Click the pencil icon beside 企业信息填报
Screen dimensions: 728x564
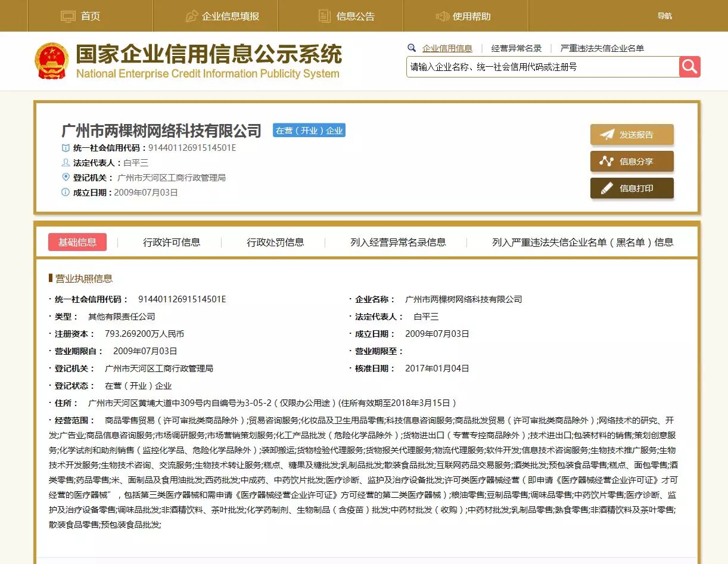(191, 16)
